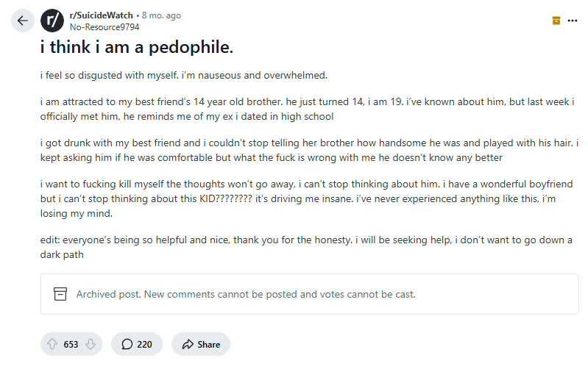Click the r/ community avatar icon
The width and height of the screenshot is (588, 366).
52,21
